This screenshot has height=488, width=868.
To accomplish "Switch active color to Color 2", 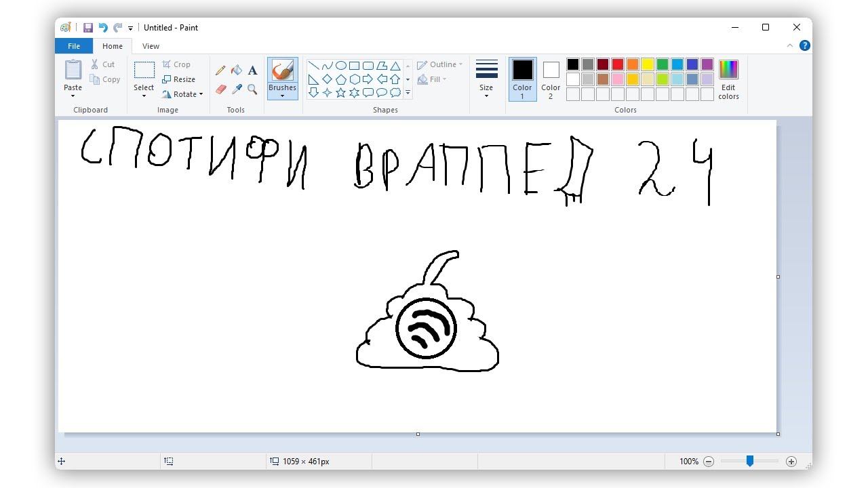I will click(x=551, y=79).
